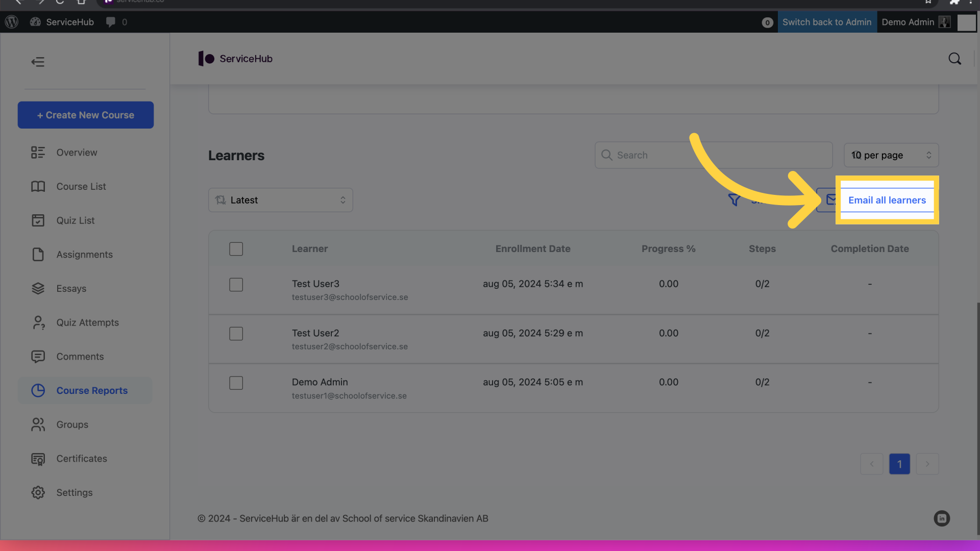980x551 pixels.
Task: Toggle checkbox for Test User2 learner row
Action: pyautogui.click(x=236, y=334)
